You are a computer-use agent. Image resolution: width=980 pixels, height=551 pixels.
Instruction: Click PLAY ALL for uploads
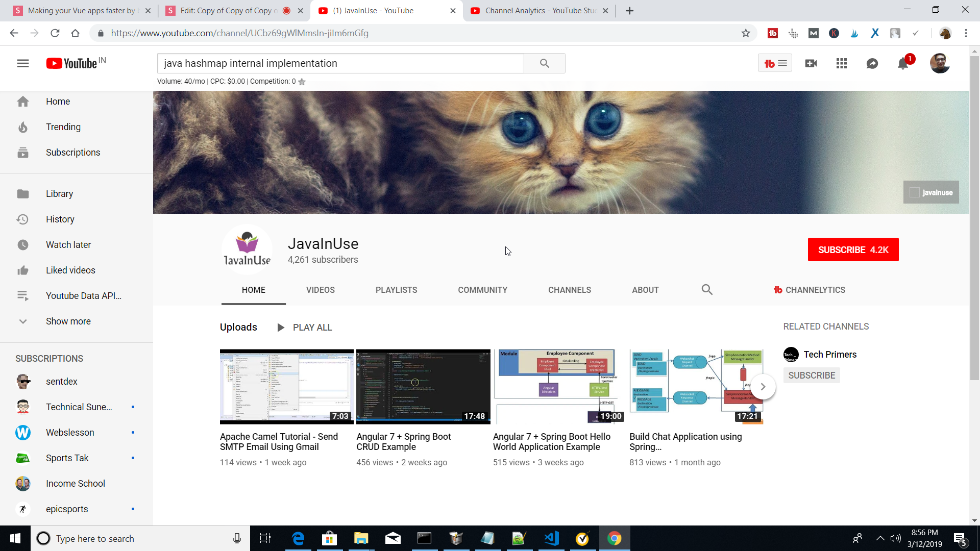coord(305,328)
